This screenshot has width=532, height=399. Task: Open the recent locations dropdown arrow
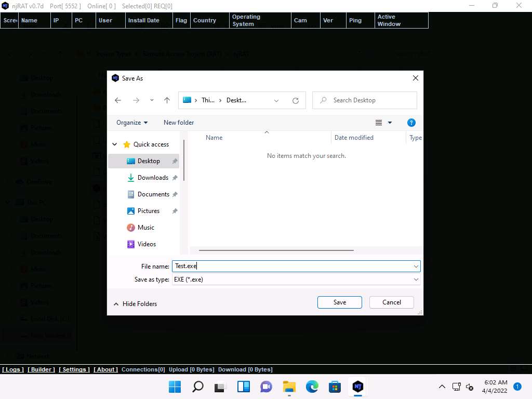pos(152,100)
